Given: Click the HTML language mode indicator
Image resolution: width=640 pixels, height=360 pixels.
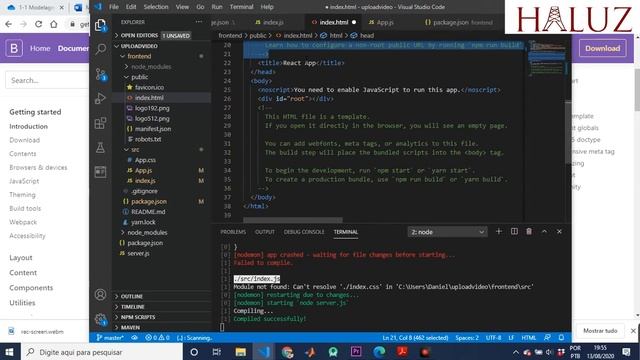Looking at the screenshot, I should [x=529, y=338].
